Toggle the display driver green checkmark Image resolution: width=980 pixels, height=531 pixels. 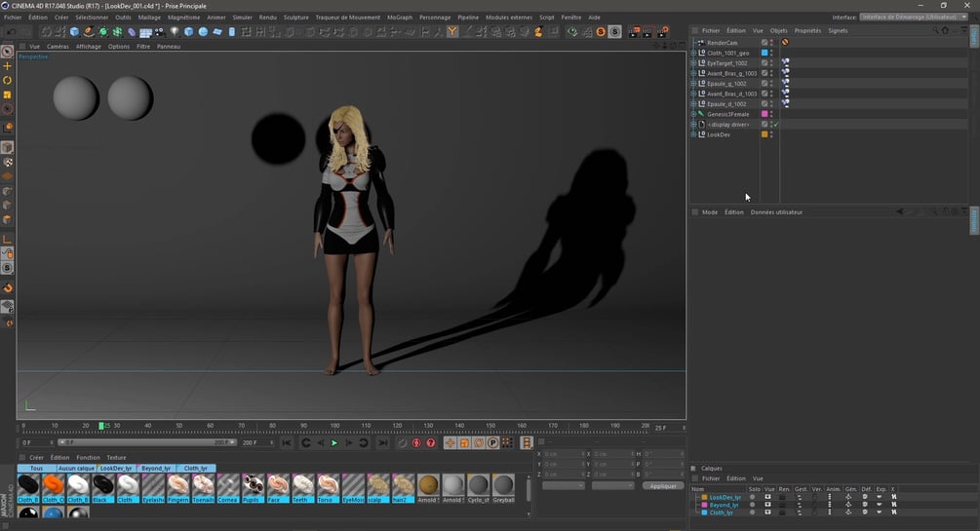click(776, 125)
